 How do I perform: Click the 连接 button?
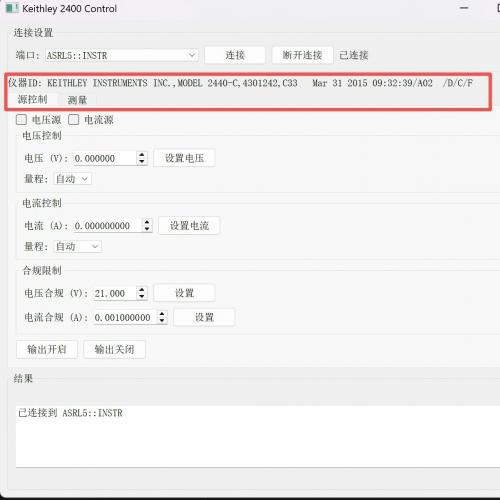point(235,55)
